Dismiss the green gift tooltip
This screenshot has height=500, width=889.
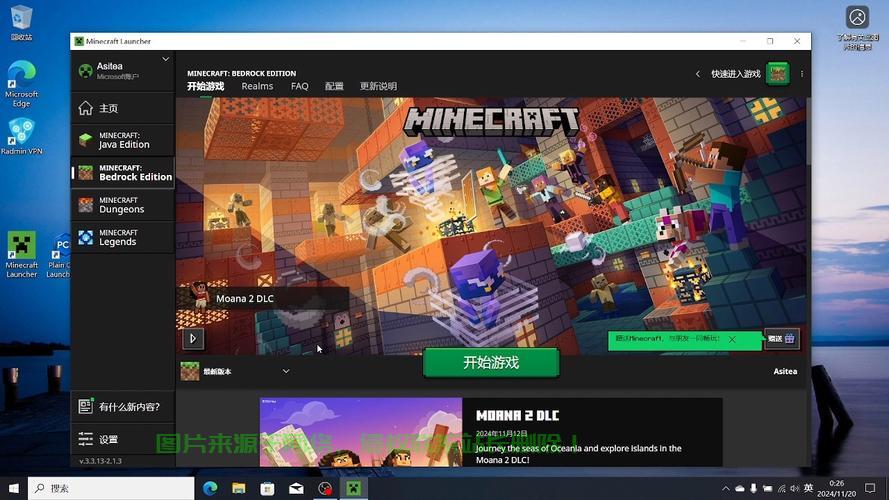(x=732, y=340)
